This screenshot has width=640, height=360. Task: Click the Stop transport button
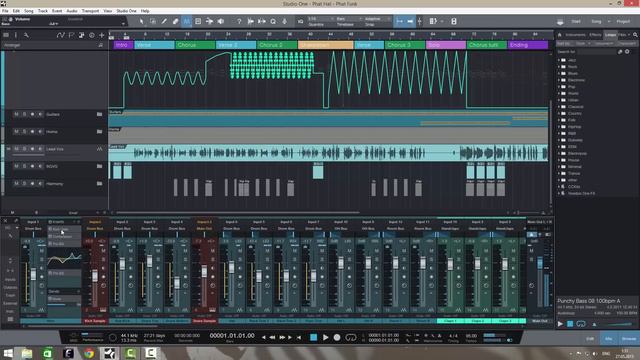[x=313, y=337]
